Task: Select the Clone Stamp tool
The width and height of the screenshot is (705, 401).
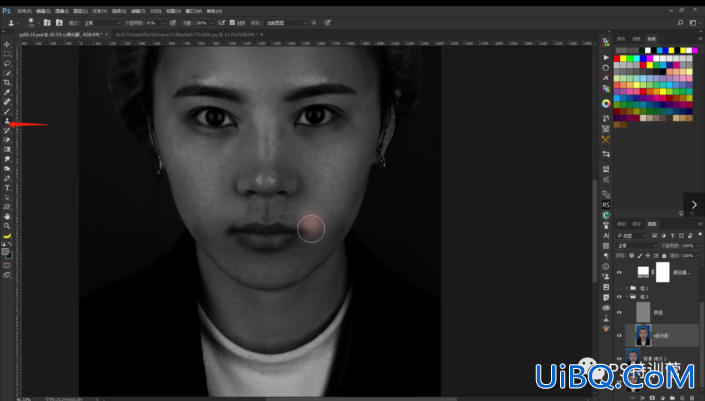Action: click(x=7, y=121)
